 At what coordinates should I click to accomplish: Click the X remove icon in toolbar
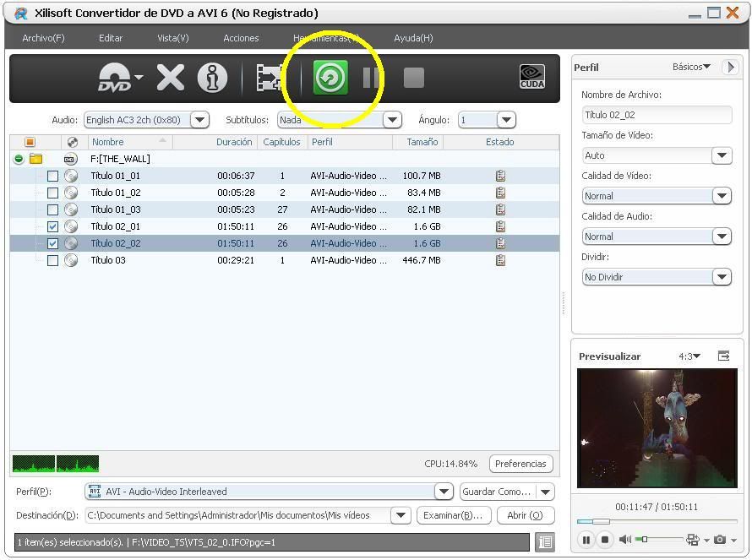point(170,78)
